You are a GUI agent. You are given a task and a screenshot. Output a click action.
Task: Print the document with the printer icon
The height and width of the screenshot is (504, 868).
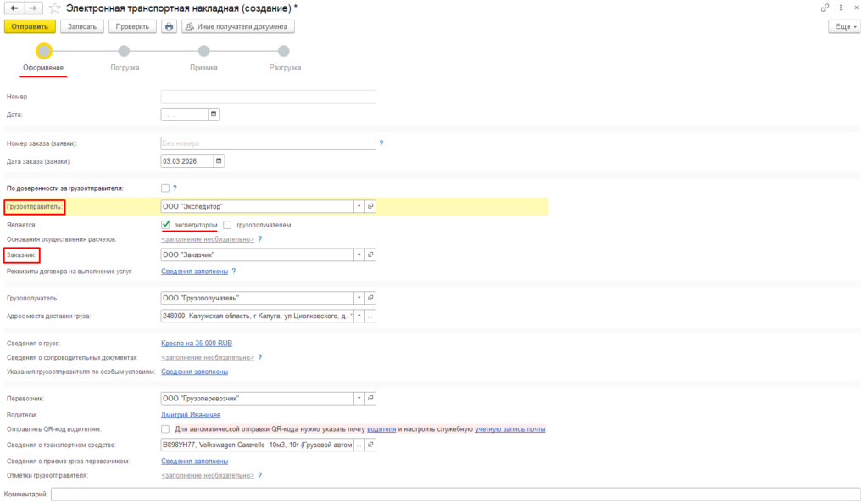pos(169,26)
